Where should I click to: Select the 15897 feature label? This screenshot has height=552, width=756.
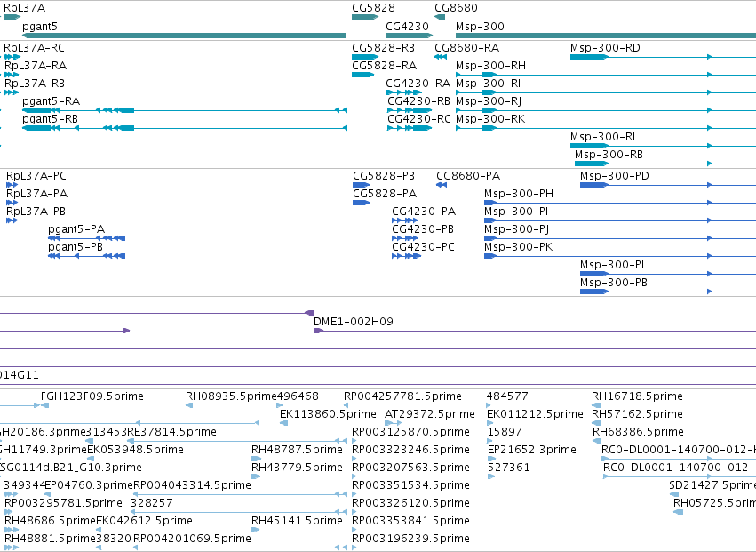pos(505,432)
